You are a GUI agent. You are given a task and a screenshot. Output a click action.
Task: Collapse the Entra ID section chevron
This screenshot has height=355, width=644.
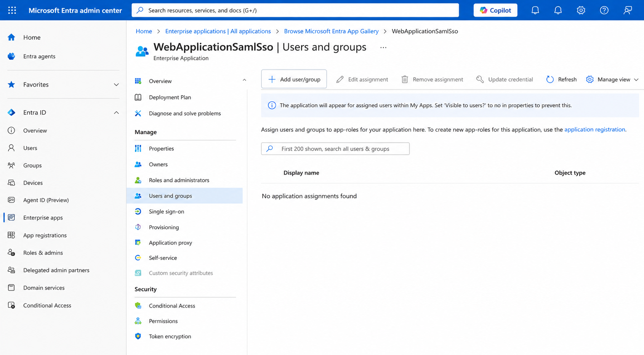pyautogui.click(x=116, y=112)
